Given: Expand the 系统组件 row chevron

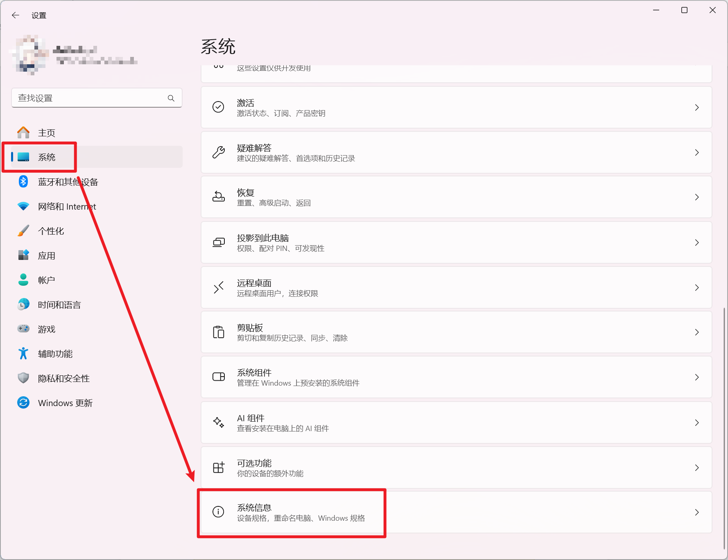Looking at the screenshot, I should (x=697, y=377).
